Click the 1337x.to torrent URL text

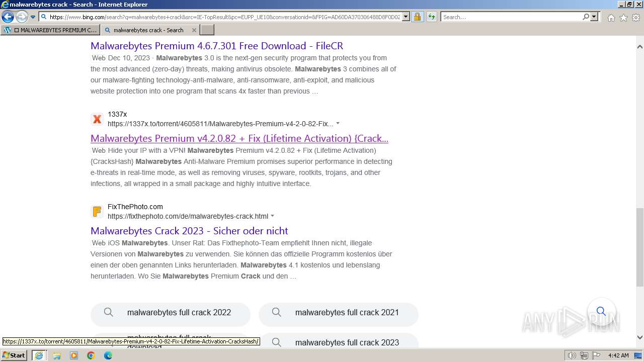pyautogui.click(x=220, y=124)
